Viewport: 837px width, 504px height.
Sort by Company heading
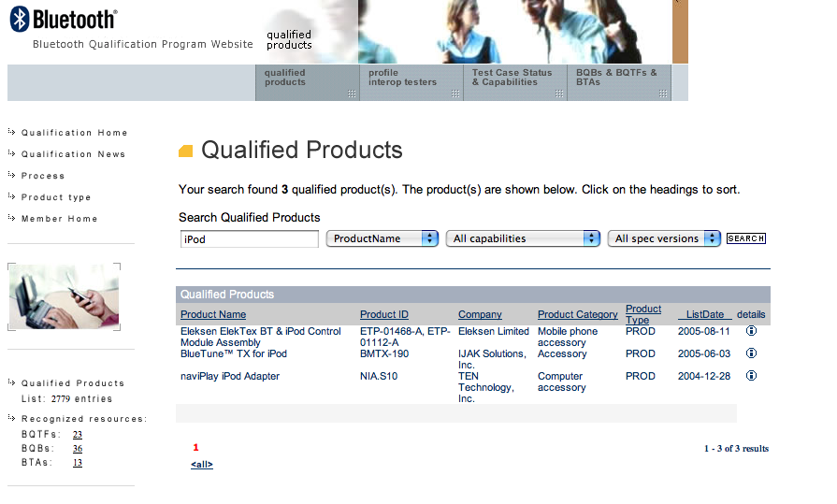480,314
